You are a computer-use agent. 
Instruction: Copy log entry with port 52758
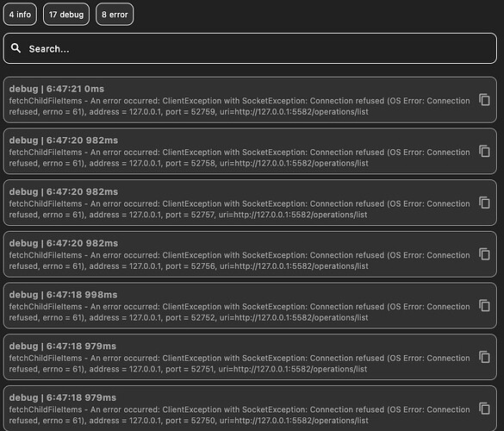(484, 151)
